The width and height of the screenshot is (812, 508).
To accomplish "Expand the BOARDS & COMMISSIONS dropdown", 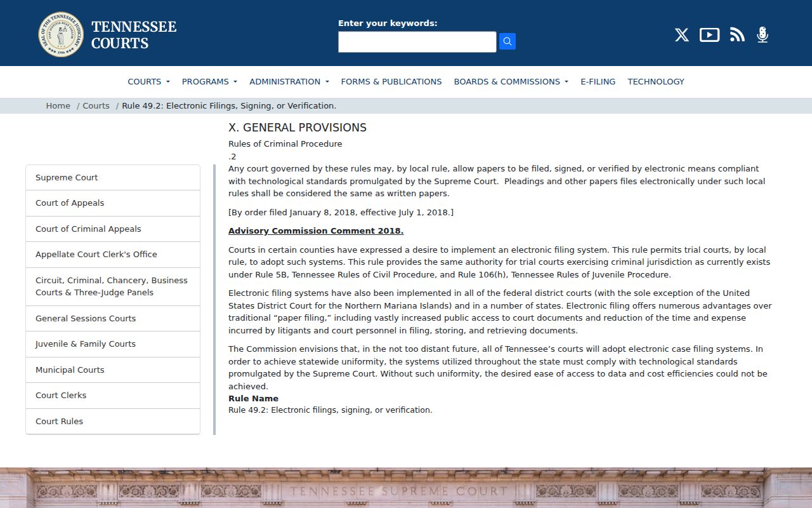I will pos(511,81).
